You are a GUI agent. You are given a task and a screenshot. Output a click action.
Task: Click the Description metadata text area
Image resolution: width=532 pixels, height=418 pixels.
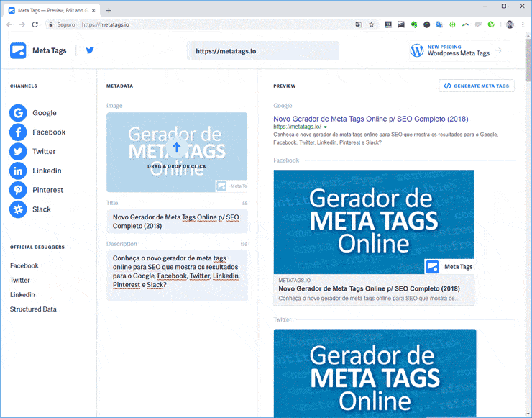click(177, 276)
